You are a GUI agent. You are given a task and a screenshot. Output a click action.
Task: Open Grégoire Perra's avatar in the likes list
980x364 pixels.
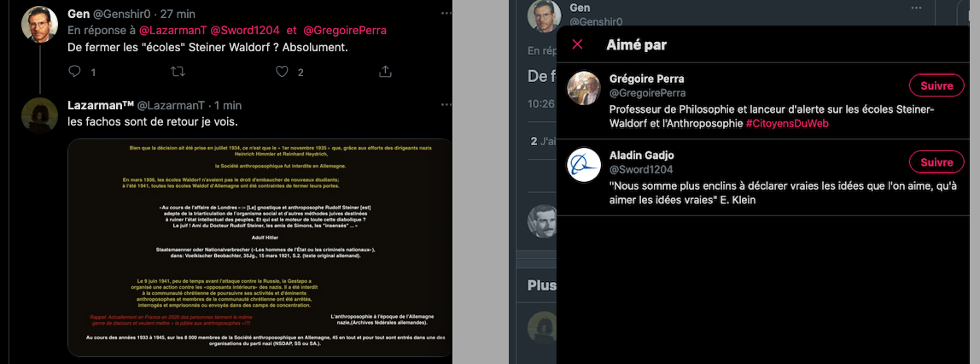(x=584, y=89)
